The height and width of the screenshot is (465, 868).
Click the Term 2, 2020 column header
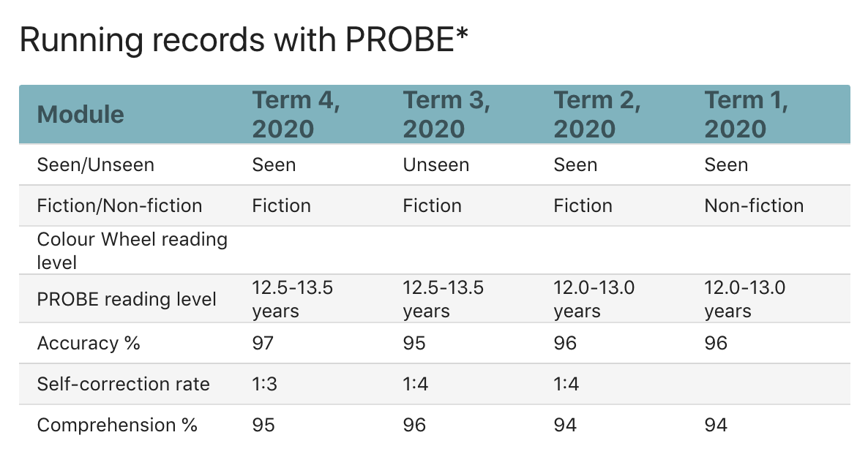pos(597,115)
